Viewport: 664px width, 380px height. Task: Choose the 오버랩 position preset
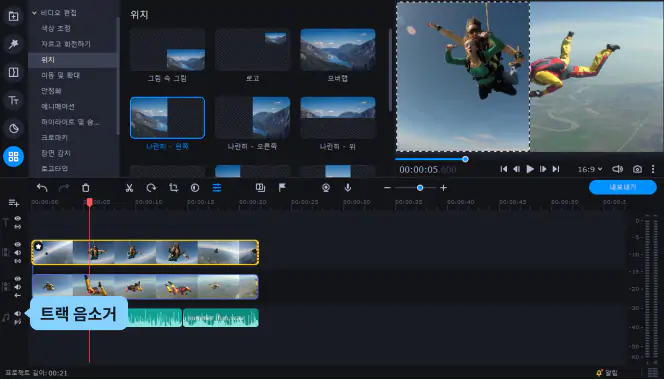click(x=338, y=50)
